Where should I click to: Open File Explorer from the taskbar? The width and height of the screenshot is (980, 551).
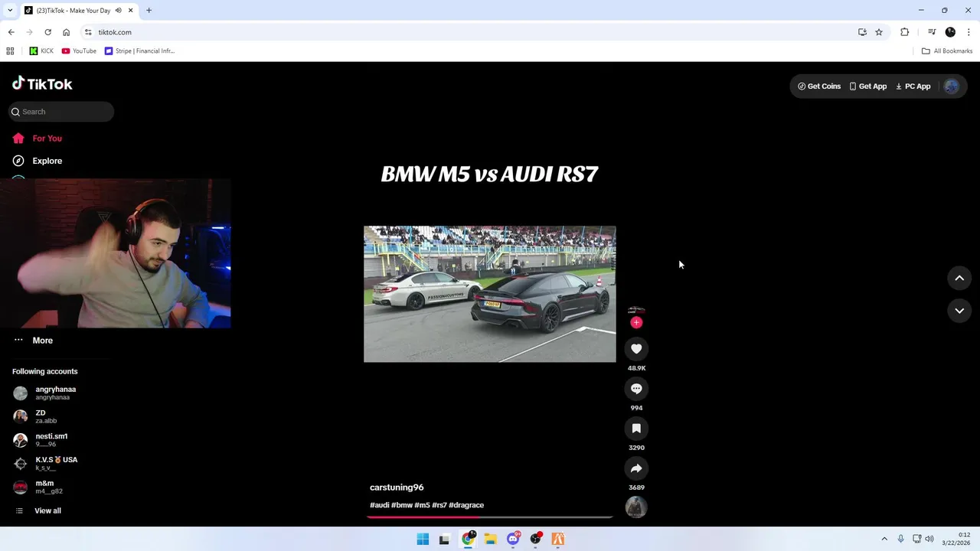pos(490,539)
